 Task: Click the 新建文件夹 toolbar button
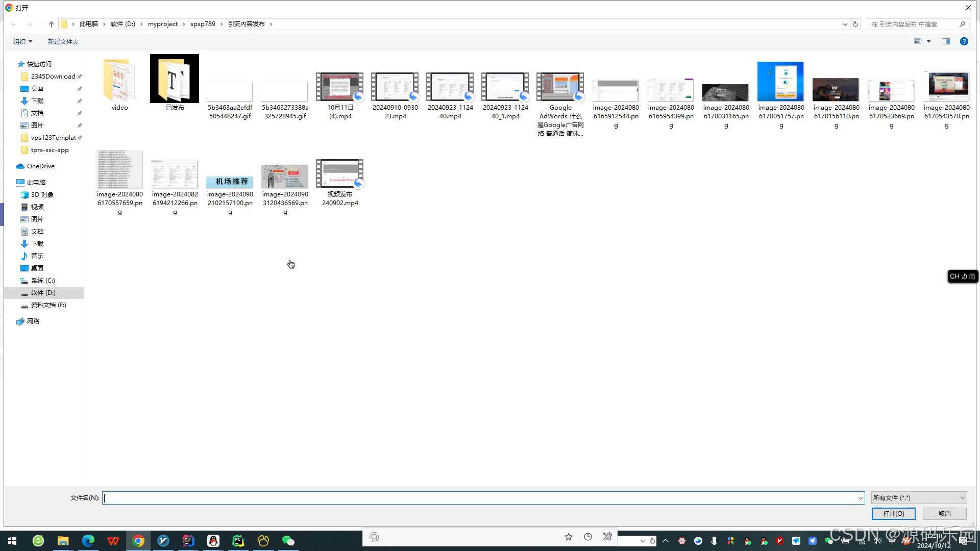pyautogui.click(x=63, y=41)
